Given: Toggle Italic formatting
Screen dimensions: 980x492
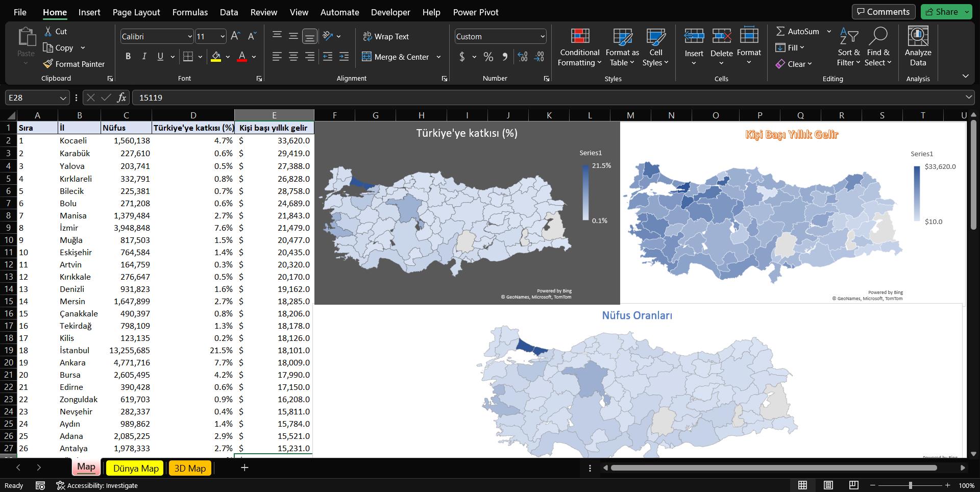Looking at the screenshot, I should (x=144, y=57).
